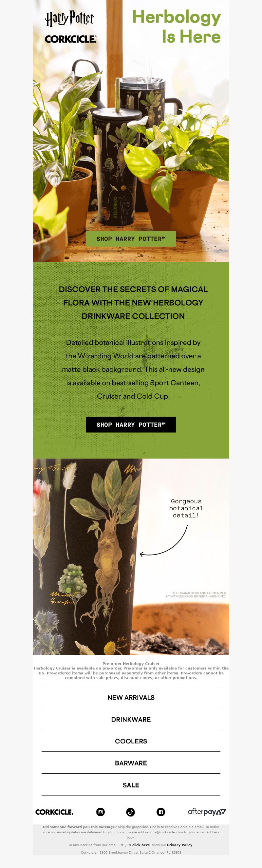The width and height of the screenshot is (262, 868).
Task: Open the Barware menu link
Action: point(131,763)
